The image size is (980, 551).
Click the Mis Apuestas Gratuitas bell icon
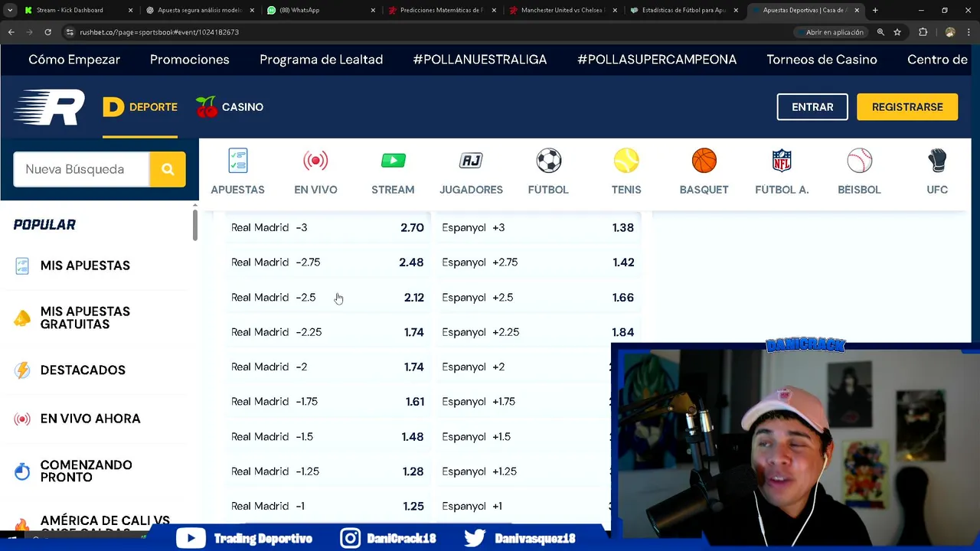(x=22, y=318)
